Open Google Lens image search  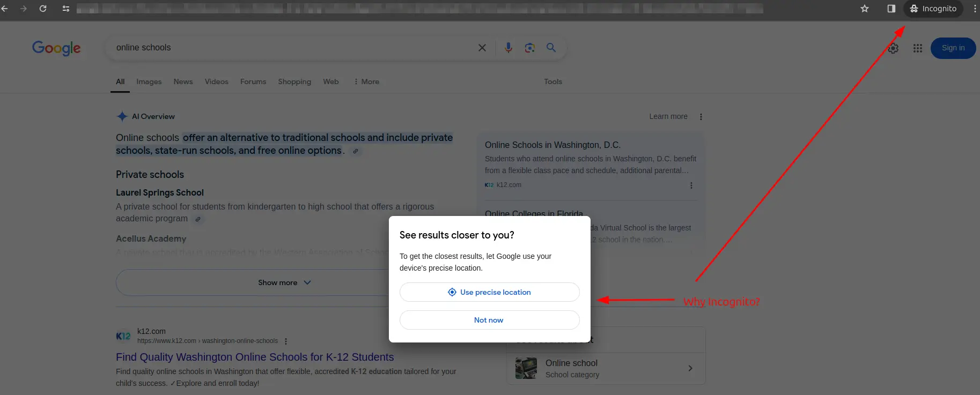529,48
